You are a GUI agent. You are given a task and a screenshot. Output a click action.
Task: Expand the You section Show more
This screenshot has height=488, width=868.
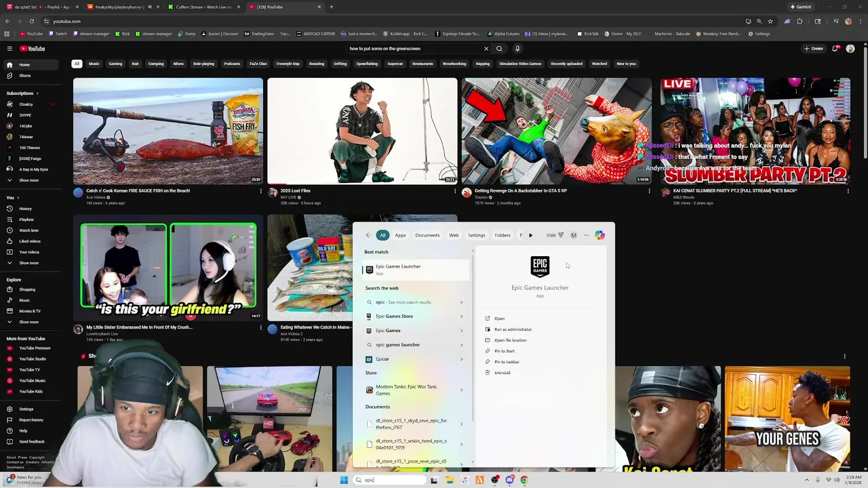pos(33,263)
